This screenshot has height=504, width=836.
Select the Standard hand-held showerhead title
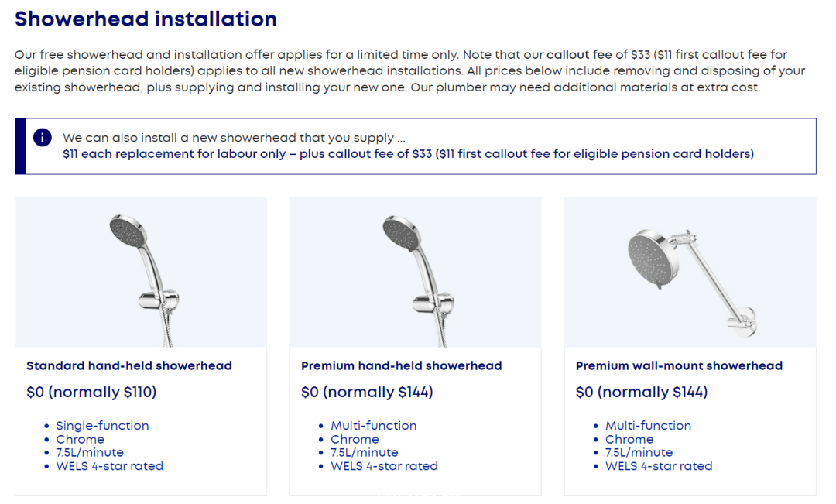click(x=129, y=366)
